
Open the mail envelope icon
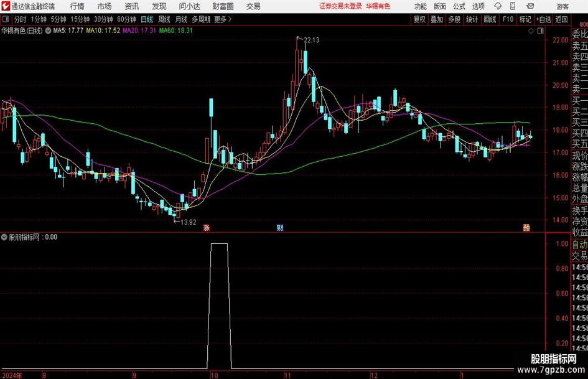click(x=530, y=6)
